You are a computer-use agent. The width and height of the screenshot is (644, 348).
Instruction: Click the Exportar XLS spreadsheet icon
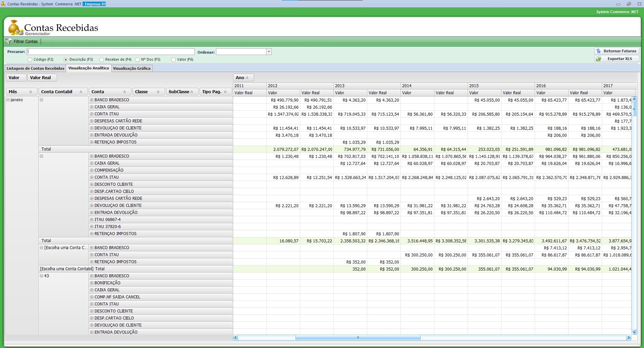tap(599, 59)
